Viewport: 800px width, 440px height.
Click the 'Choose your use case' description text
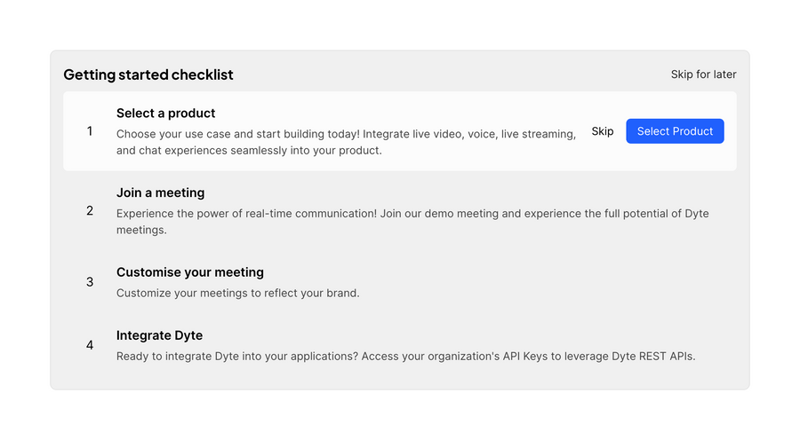pyautogui.click(x=345, y=141)
